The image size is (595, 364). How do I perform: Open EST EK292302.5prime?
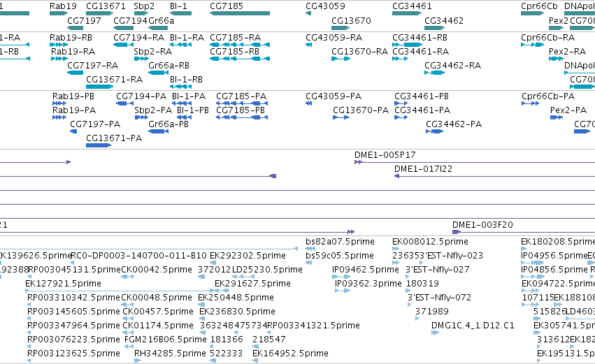248,255
